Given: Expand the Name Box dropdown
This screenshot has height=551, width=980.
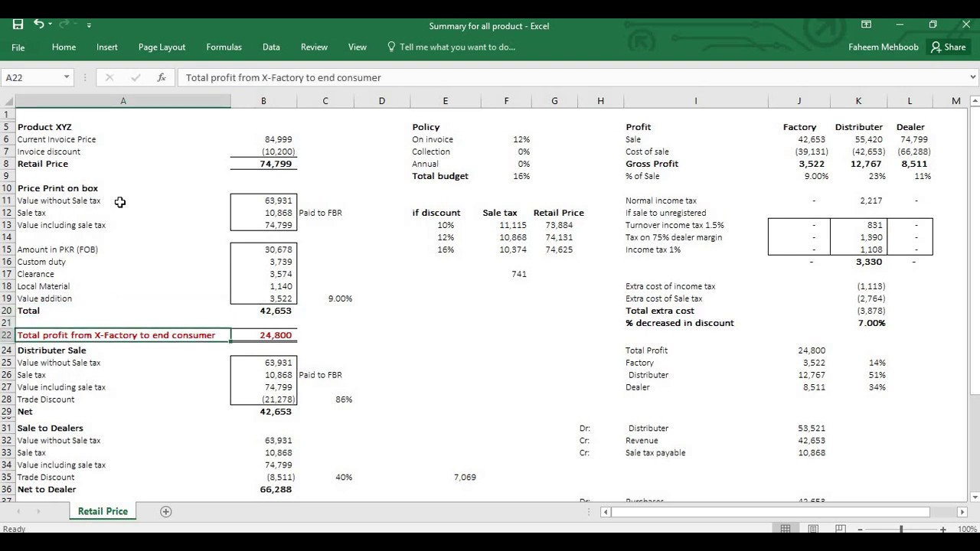Looking at the screenshot, I should (x=67, y=77).
